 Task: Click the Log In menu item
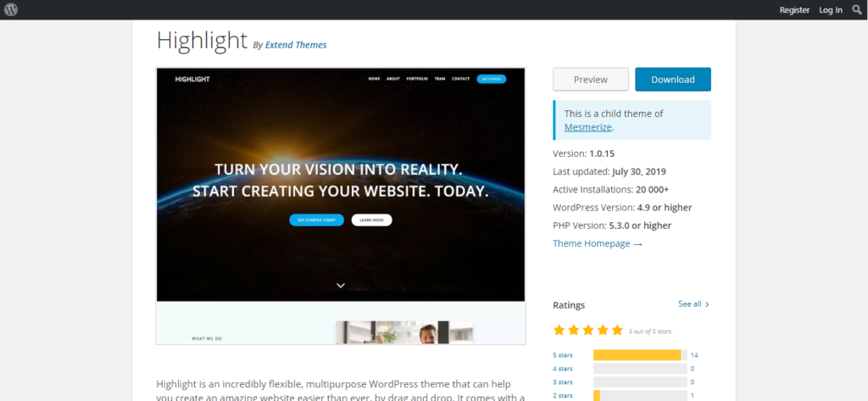pos(831,10)
